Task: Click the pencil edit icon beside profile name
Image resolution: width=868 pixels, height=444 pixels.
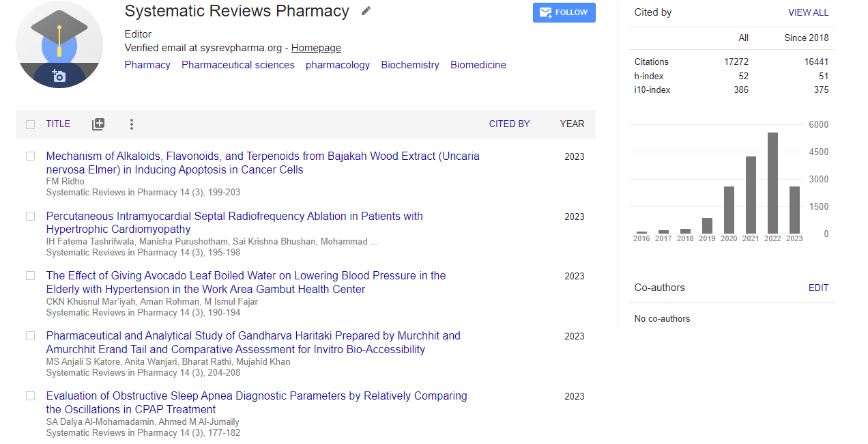Action: (x=366, y=11)
